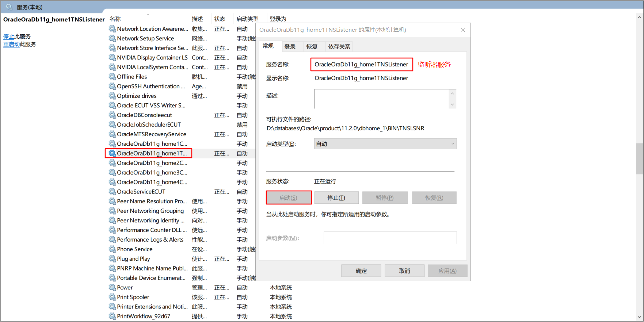Screen dimensions: 644x322
Task: Click the 停止 link in left pane
Action: [9, 37]
